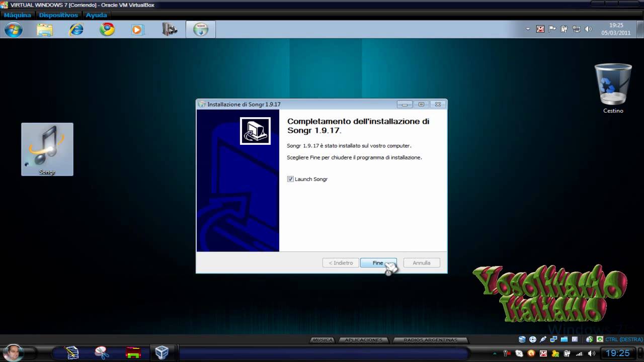Click the host start avatar button
This screenshot has height=362, width=644.
point(13,352)
